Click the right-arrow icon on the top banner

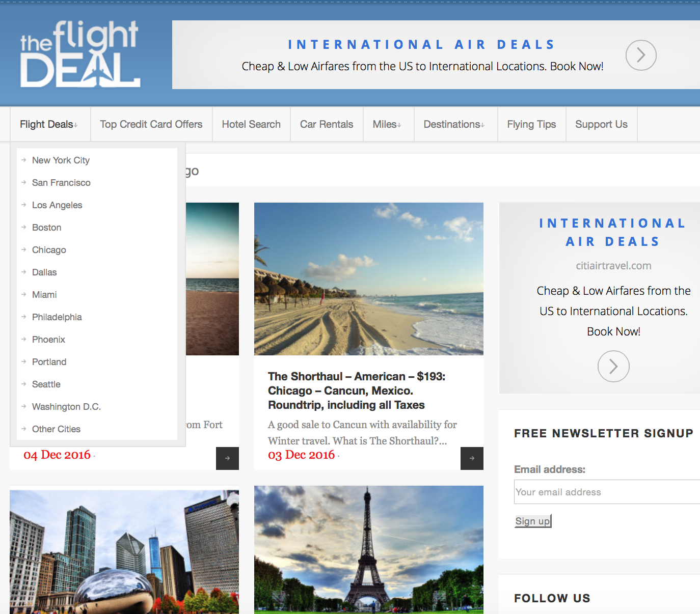click(641, 55)
